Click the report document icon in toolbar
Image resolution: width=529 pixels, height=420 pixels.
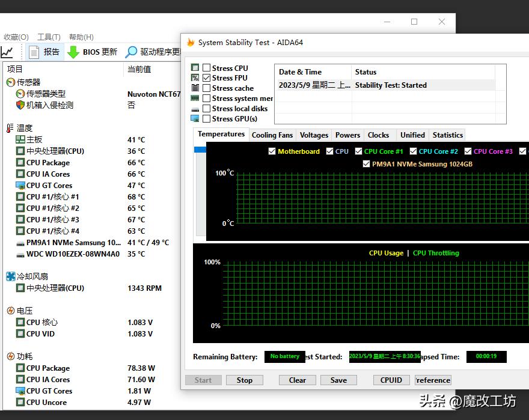(34, 52)
